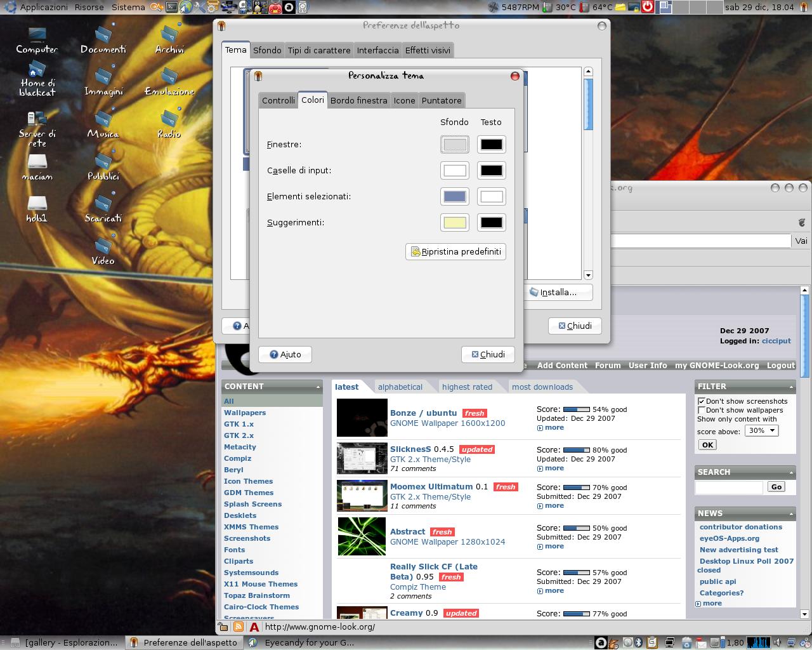812x650 pixels.
Task: Open the maciam drive icon
Action: pos(37,167)
